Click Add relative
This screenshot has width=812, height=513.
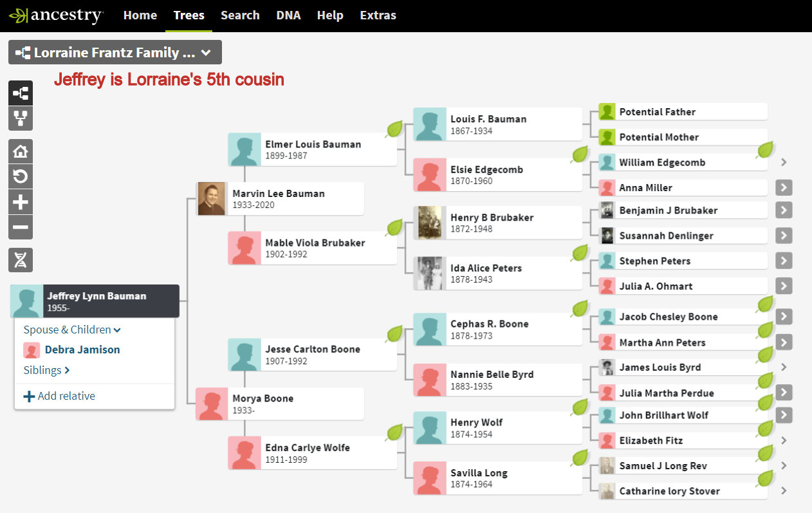point(59,396)
